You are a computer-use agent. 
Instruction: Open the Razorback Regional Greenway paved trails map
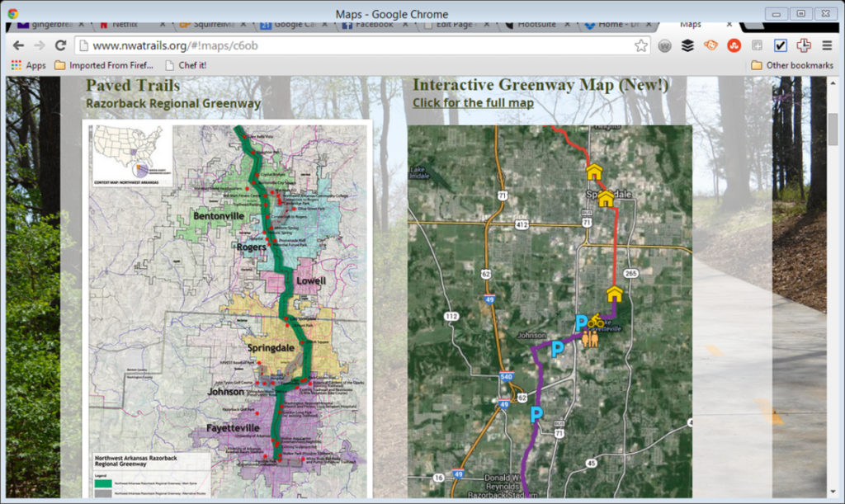pyautogui.click(x=227, y=309)
